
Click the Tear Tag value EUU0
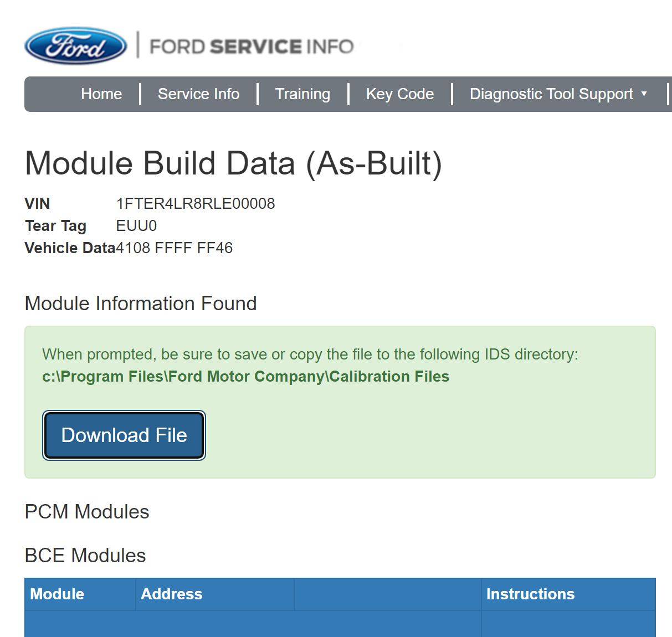[136, 226]
